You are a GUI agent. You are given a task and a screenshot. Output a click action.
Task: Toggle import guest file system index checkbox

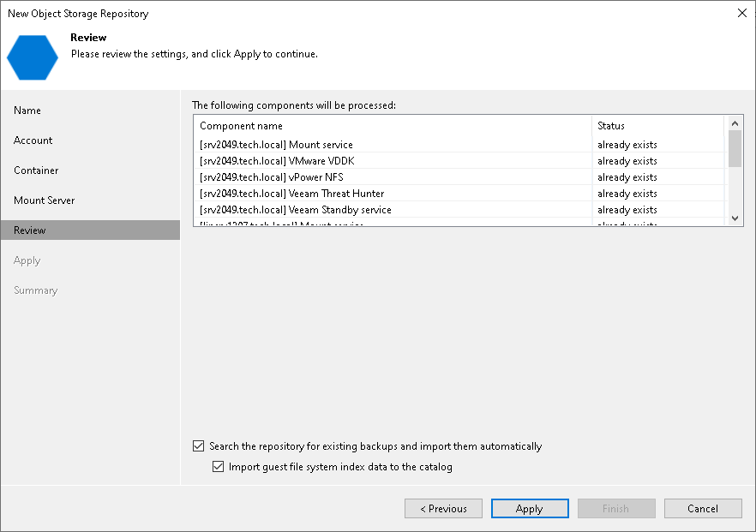pyautogui.click(x=218, y=466)
